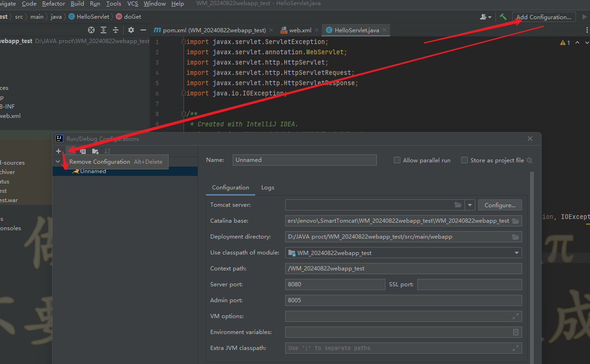Fold the import block at line 1

184,42
